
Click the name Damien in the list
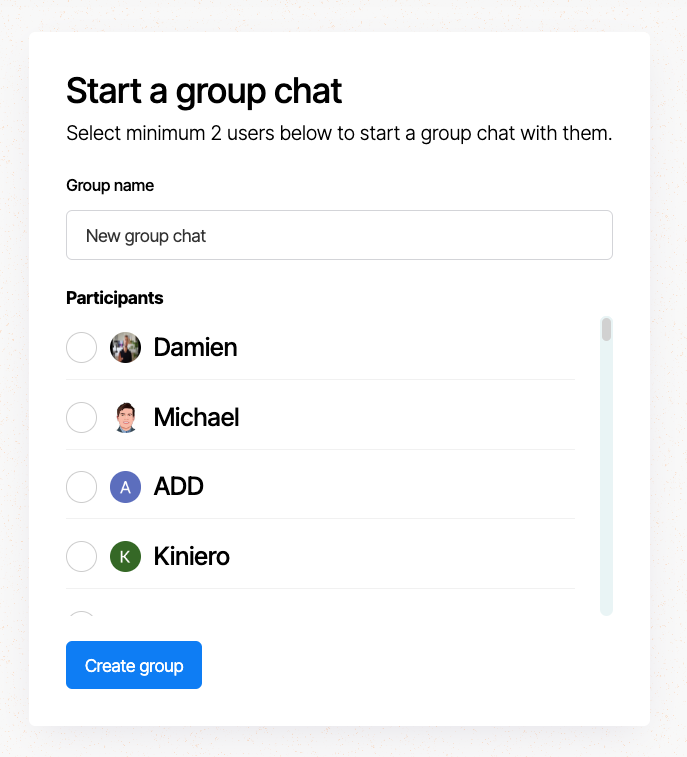coord(195,348)
